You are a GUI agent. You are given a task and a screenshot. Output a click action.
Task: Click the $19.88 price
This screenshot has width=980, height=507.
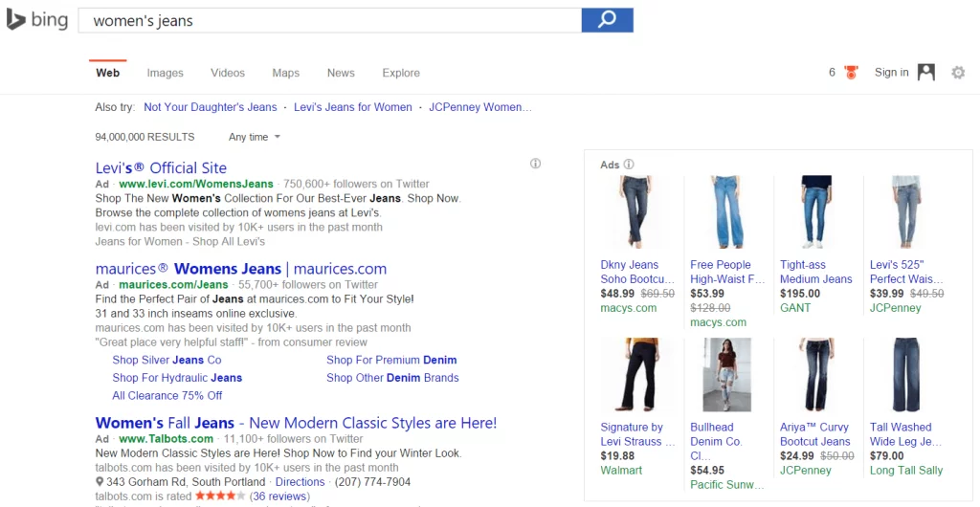click(x=617, y=455)
